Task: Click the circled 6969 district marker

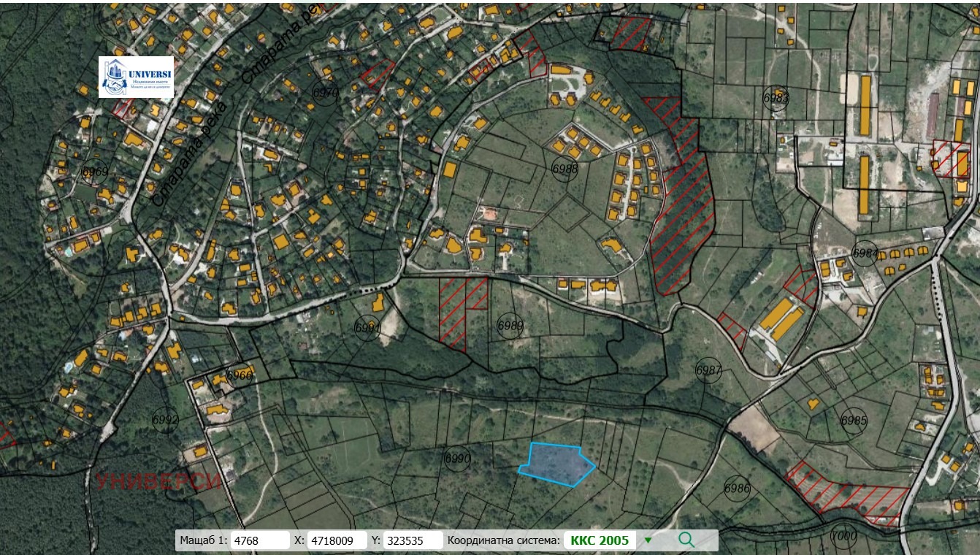Action: click(95, 172)
